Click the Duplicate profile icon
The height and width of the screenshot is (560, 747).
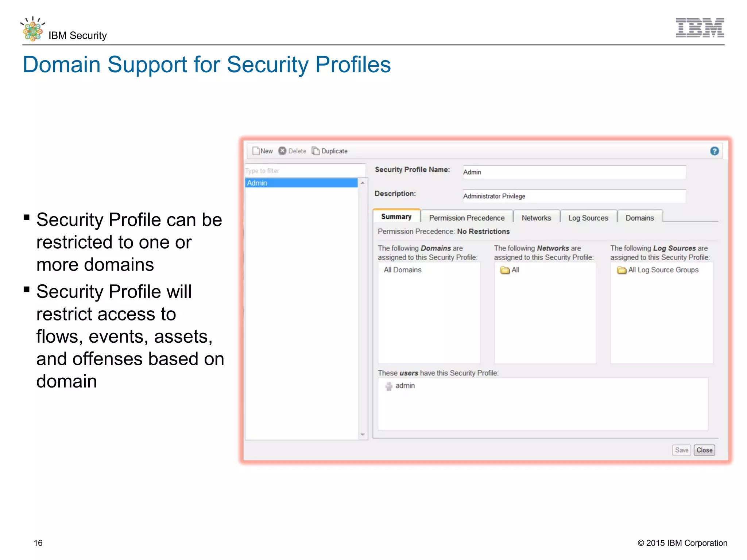click(316, 151)
